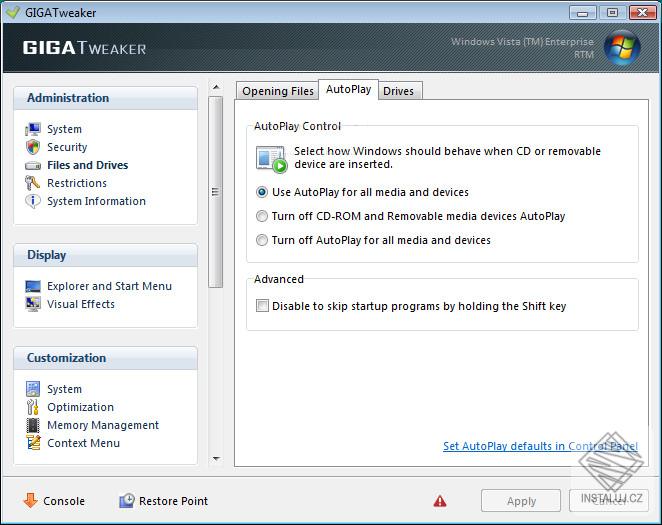Open the Optimization section
Screen dimensions: 662x525
(80, 407)
